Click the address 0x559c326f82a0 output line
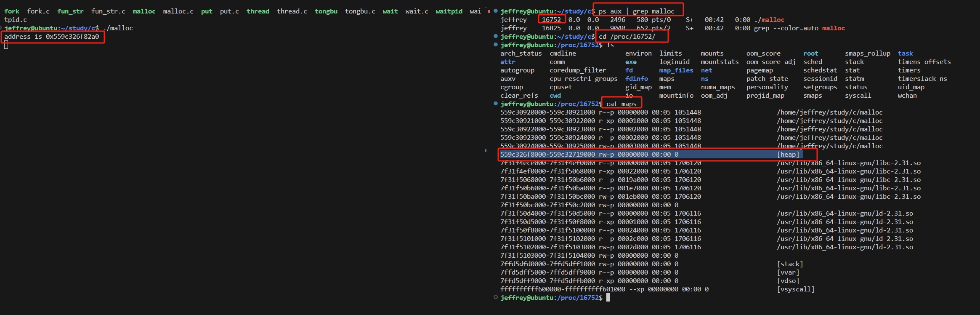980x315 pixels. pos(52,37)
